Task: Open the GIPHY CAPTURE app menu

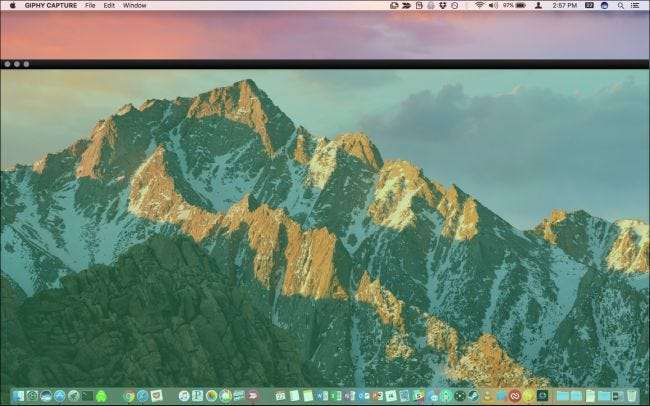Action: tap(50, 5)
